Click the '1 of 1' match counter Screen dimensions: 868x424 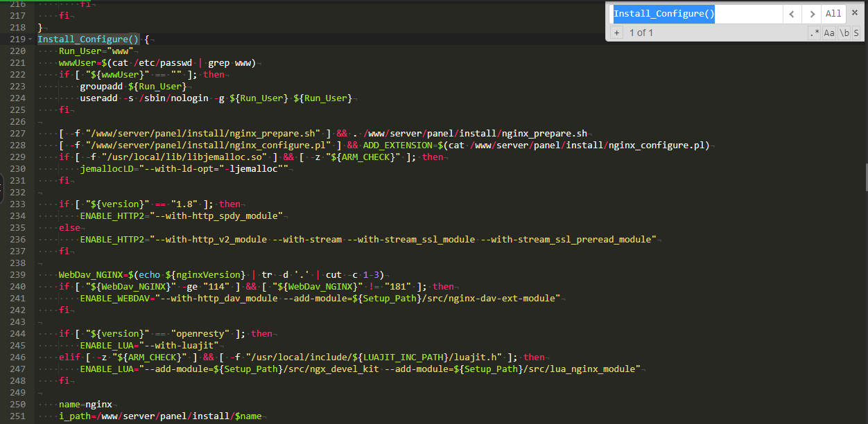point(641,33)
